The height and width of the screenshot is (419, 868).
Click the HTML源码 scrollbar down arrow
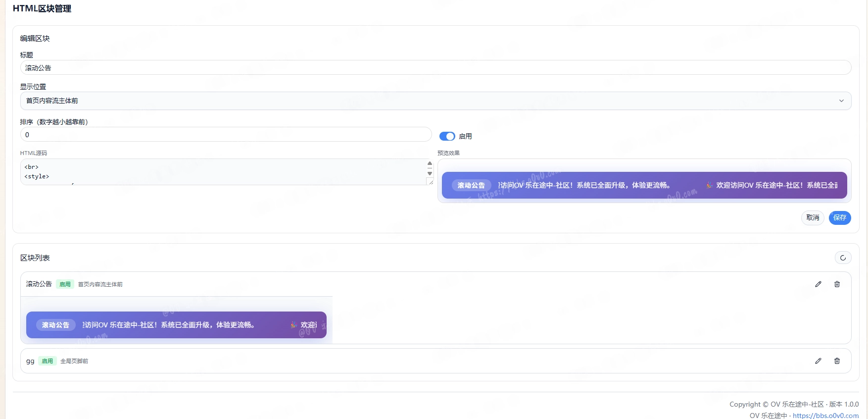click(430, 173)
